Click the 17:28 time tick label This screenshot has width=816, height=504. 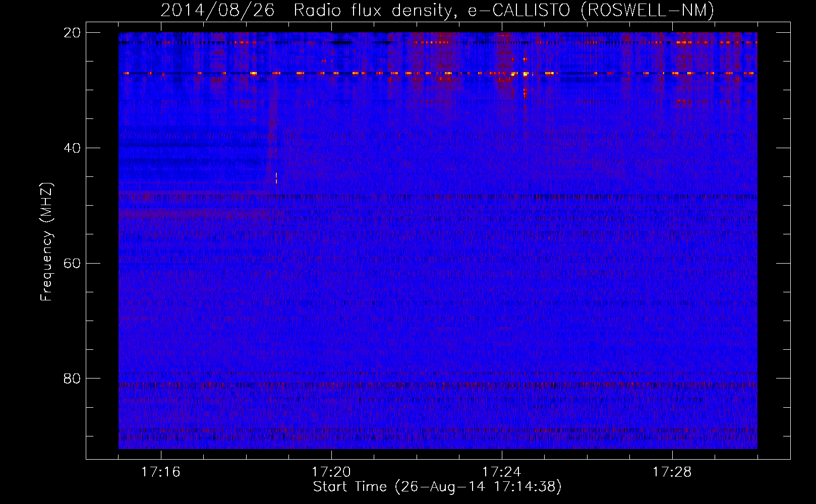pos(672,472)
